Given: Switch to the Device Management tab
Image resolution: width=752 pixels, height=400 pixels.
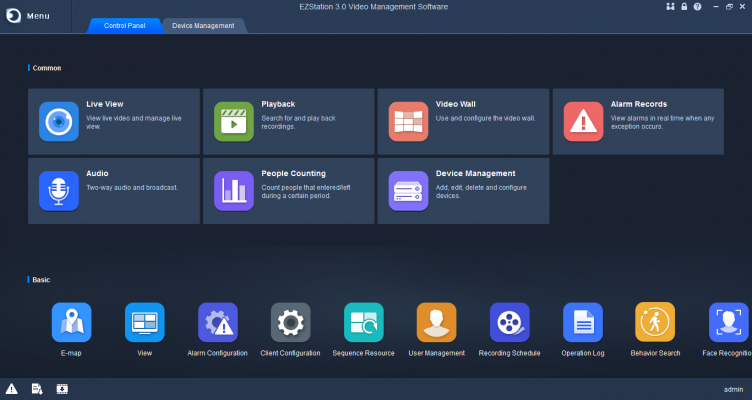Looking at the screenshot, I should tap(203, 25).
